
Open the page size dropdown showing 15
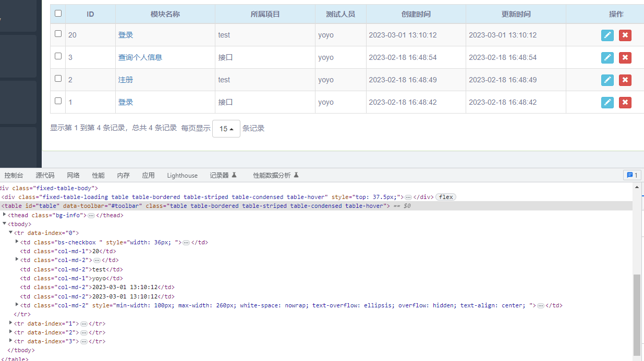pyautogui.click(x=226, y=128)
